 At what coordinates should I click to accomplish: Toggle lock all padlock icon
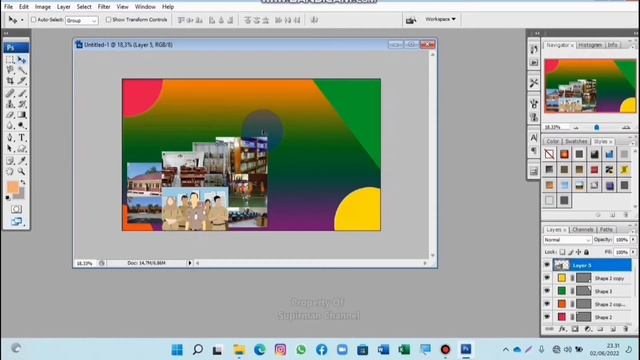(587, 252)
